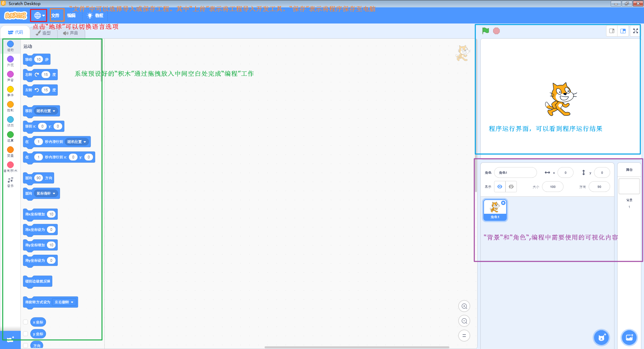The image size is (644, 349).
Task: Select the 变量 variables category circle
Action: pyautogui.click(x=10, y=150)
